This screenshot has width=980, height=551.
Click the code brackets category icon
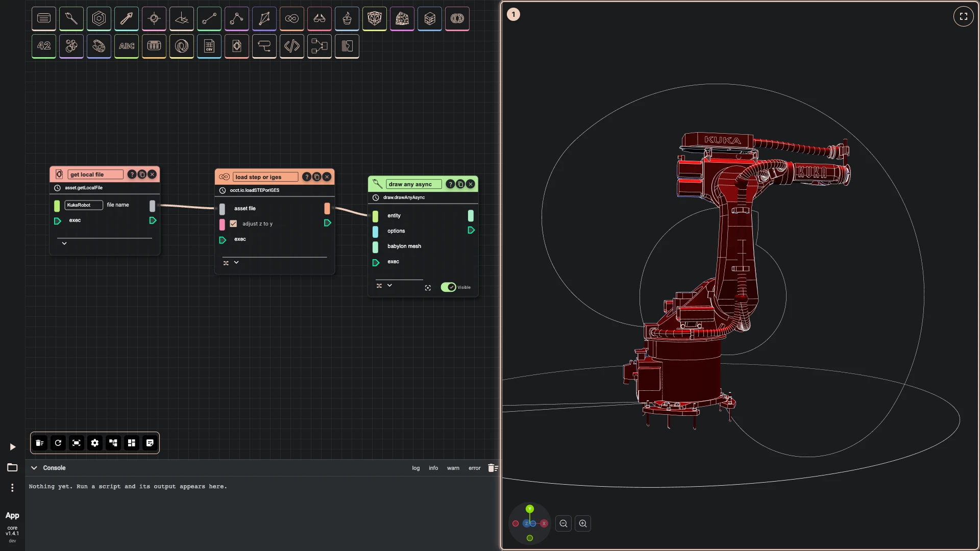(292, 46)
